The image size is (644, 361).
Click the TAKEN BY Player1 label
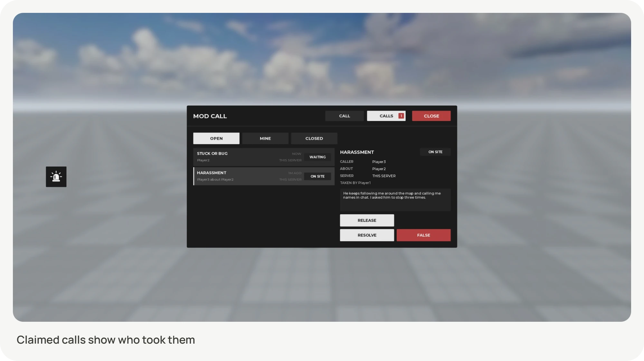coord(355,183)
